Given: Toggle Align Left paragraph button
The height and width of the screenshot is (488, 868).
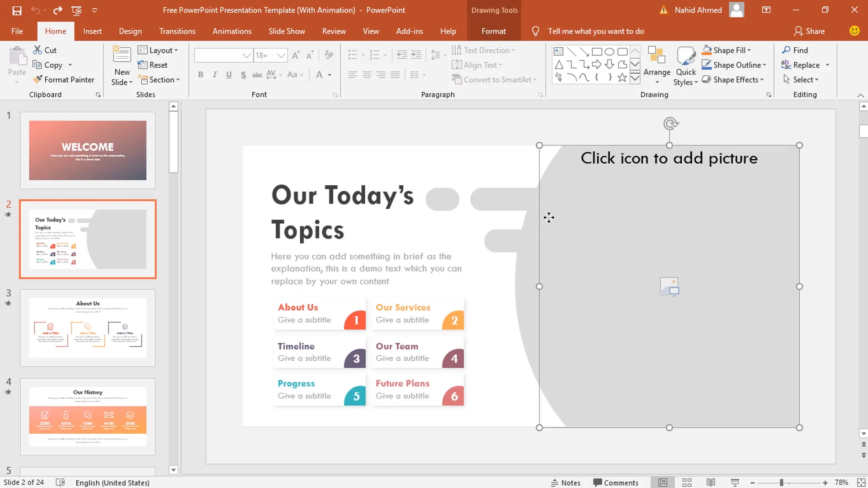Looking at the screenshot, I should [x=353, y=75].
